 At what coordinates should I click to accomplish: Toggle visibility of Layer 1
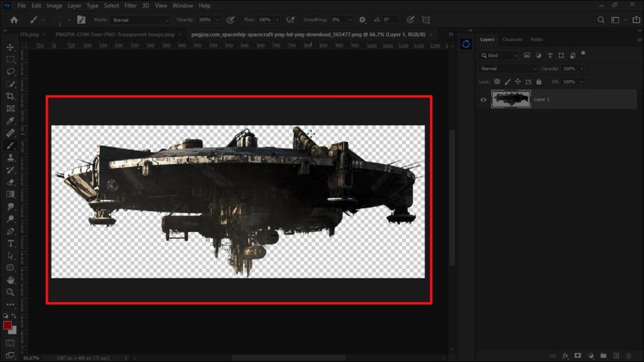(484, 99)
